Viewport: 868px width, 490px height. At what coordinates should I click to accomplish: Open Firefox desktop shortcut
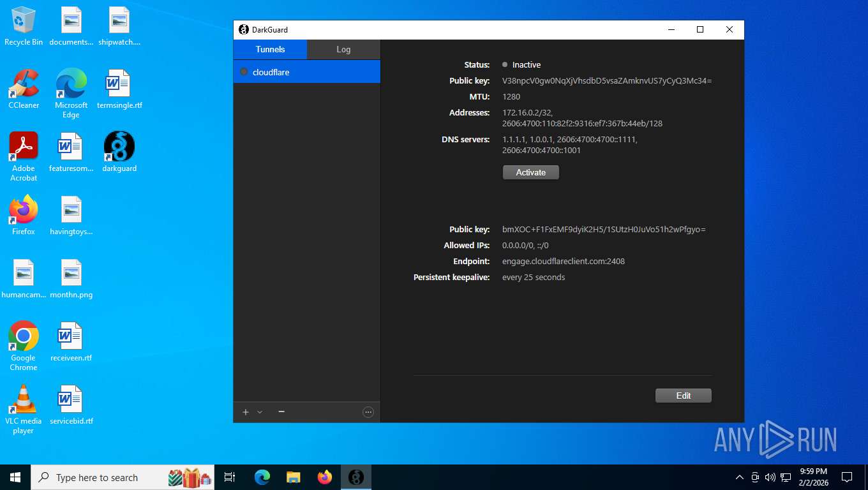click(24, 216)
